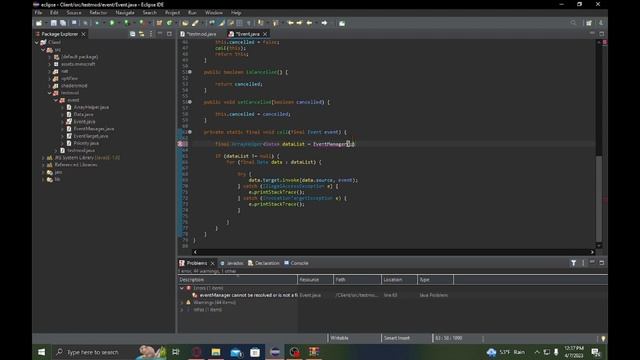This screenshot has height=360, width=640.
Task: Click the Forward navigation white arrow
Action: 324,23
